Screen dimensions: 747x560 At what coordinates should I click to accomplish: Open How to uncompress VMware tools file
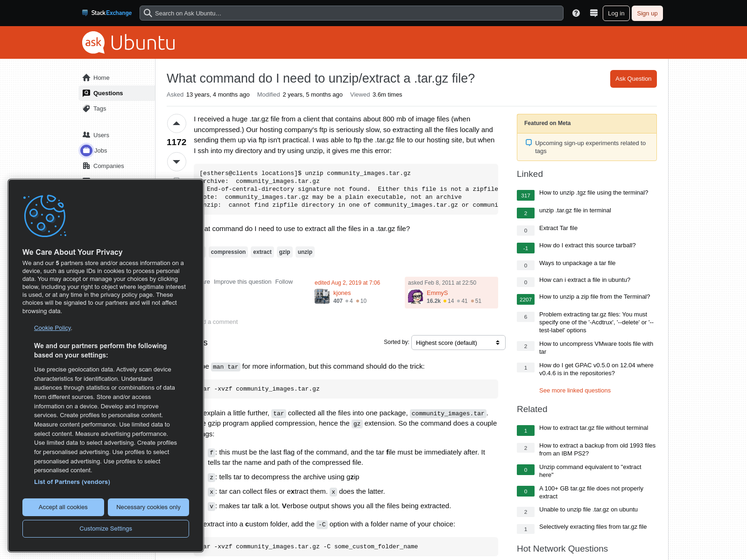(596, 348)
